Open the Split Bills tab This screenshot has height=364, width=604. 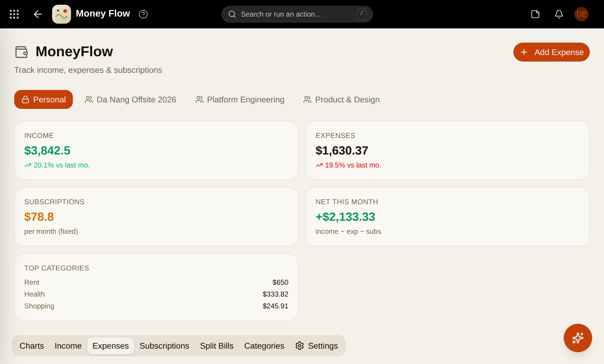pyautogui.click(x=217, y=346)
